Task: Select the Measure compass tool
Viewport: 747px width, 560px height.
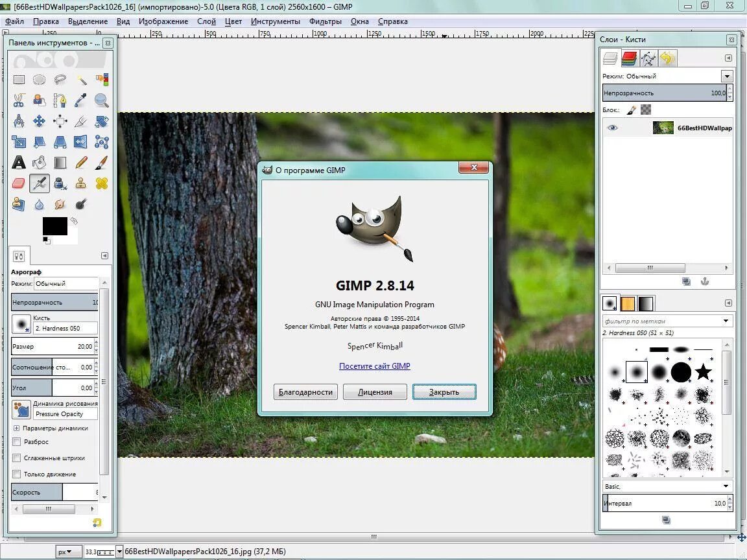Action: click(19, 121)
